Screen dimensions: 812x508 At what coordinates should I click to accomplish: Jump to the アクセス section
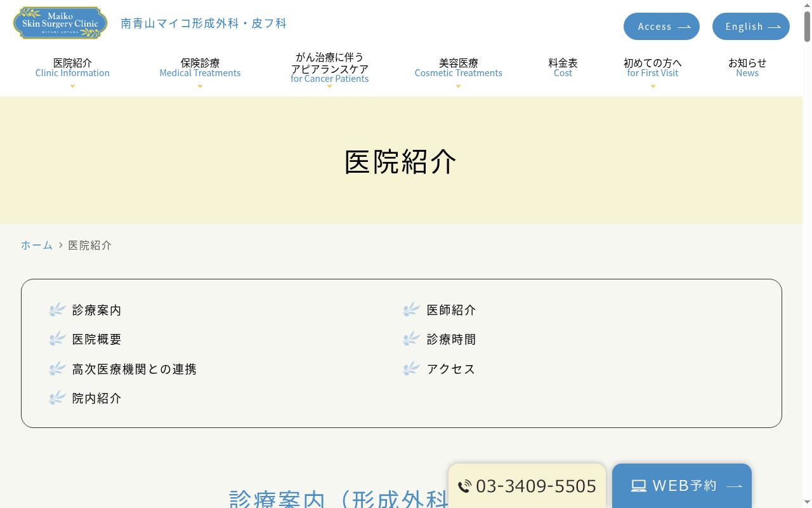pos(451,368)
